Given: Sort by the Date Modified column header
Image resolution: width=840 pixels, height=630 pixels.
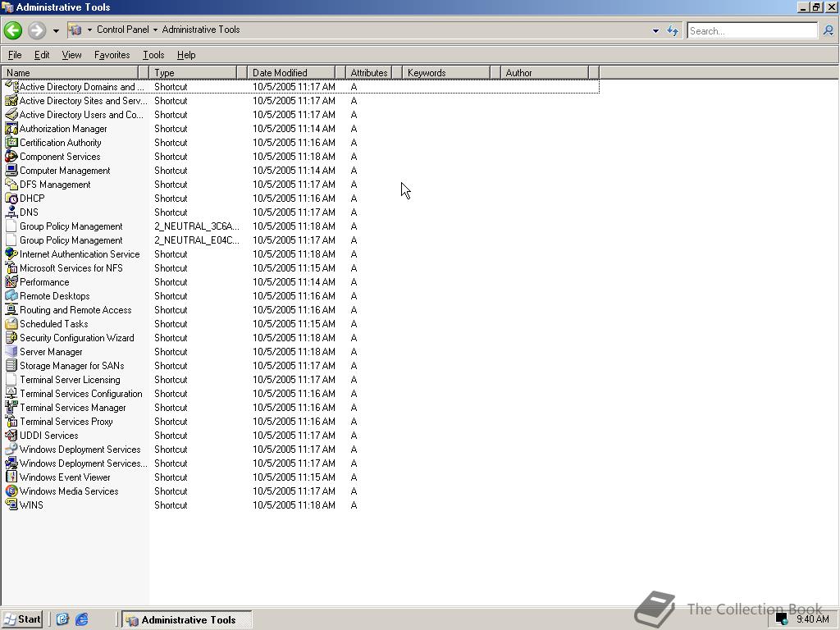Looking at the screenshot, I should pos(291,72).
